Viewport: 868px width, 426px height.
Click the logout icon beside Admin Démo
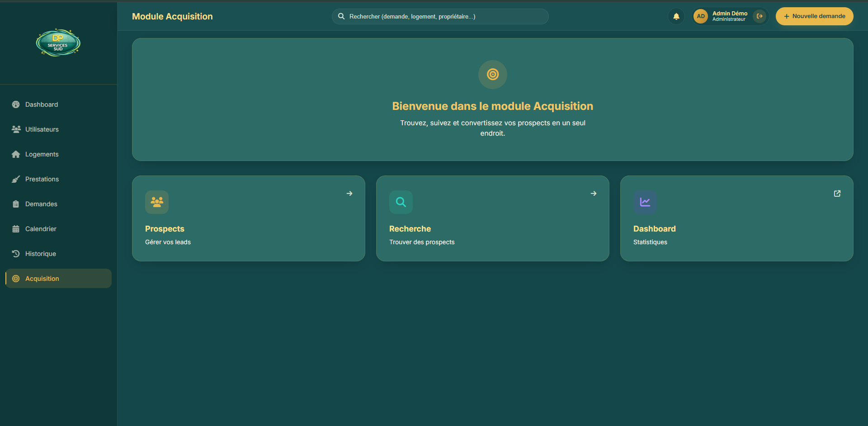point(759,16)
